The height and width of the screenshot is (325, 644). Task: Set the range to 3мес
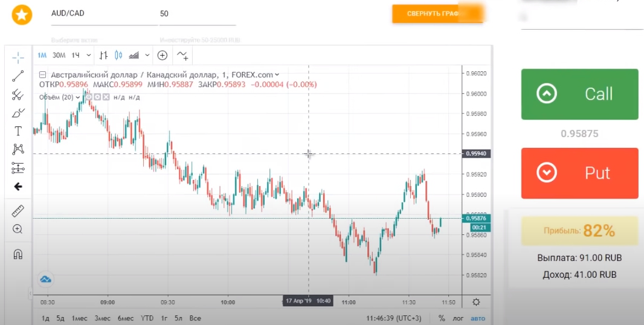[x=102, y=318]
